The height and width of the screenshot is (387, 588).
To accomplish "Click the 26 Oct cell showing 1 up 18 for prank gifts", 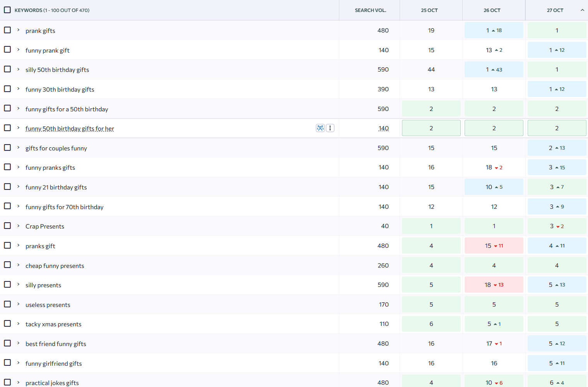I will (494, 30).
